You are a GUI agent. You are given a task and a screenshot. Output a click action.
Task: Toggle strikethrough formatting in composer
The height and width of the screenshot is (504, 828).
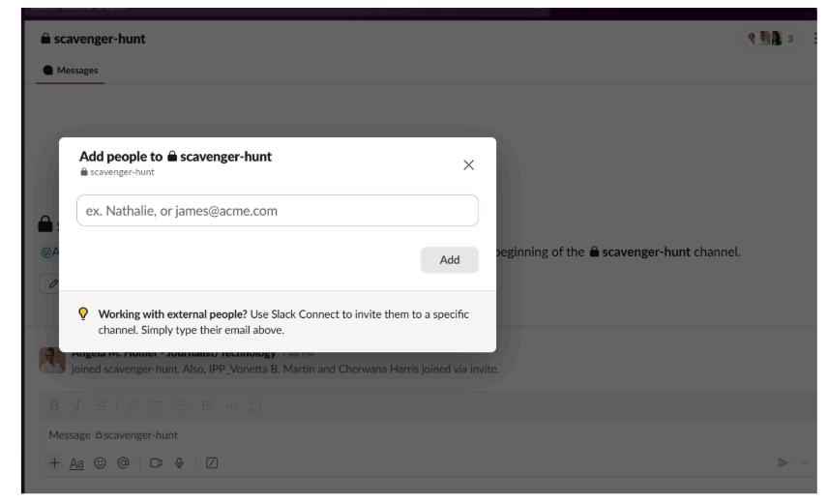pyautogui.click(x=101, y=405)
